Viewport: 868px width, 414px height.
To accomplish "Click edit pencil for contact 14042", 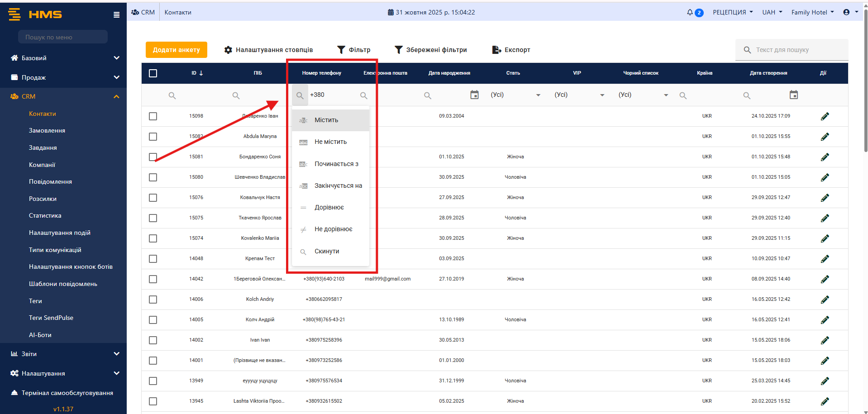I will 825,279.
